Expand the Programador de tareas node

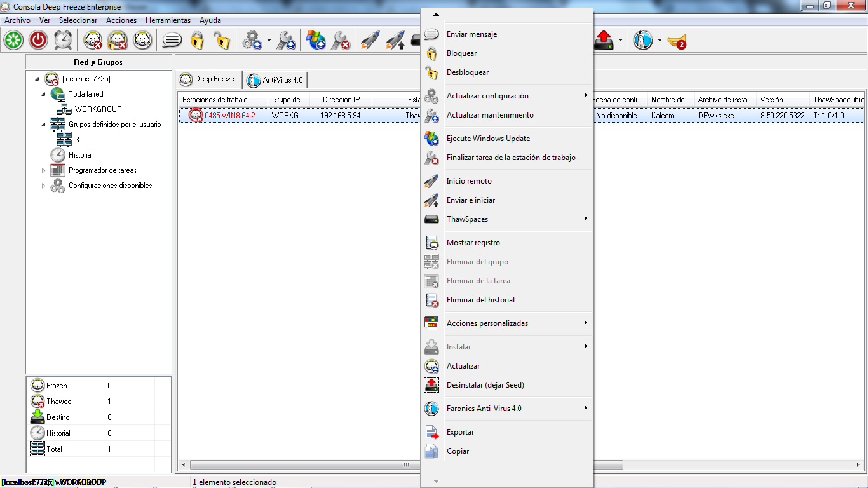(x=44, y=170)
